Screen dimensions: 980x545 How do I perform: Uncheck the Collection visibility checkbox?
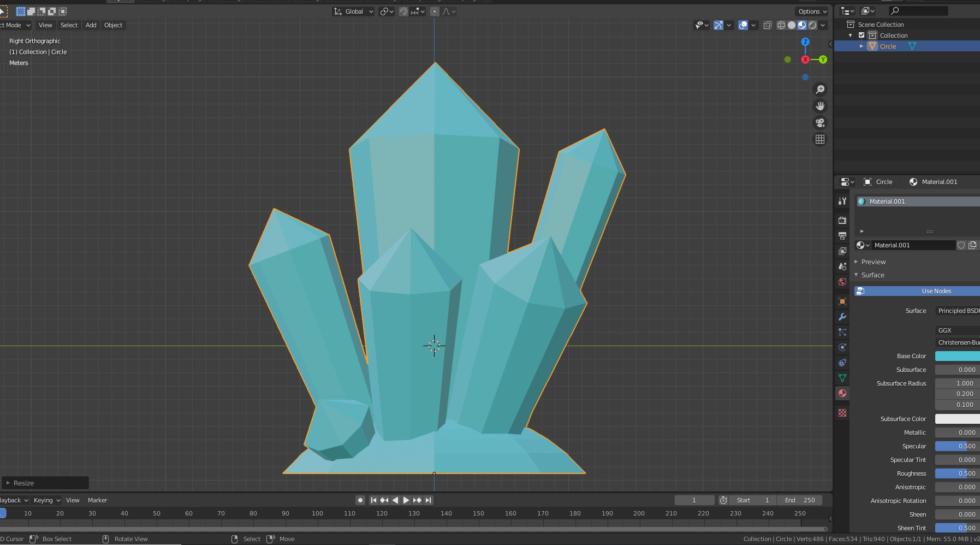pos(862,35)
